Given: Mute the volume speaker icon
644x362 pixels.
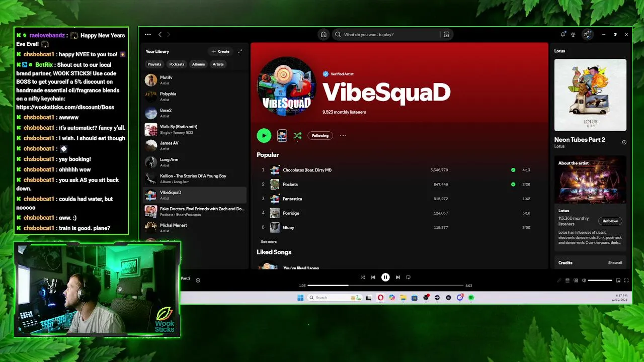Looking at the screenshot, I should pyautogui.click(x=584, y=281).
